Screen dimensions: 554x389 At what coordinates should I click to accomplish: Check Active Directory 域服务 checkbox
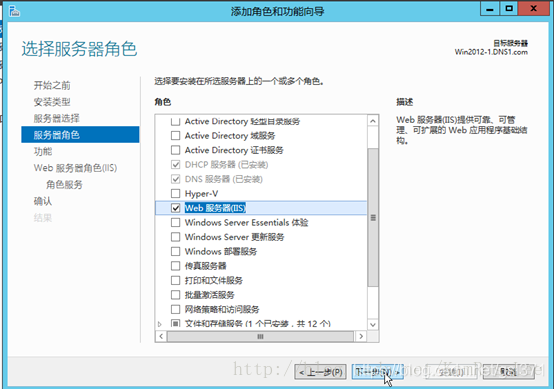[175, 136]
